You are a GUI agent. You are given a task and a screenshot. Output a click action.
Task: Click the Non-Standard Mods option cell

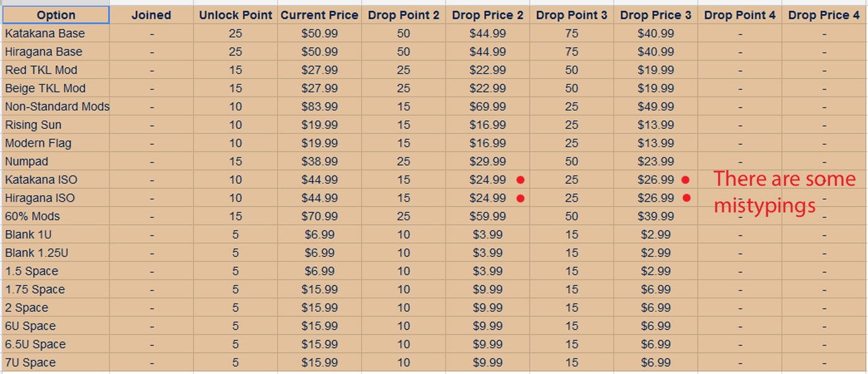pos(57,107)
